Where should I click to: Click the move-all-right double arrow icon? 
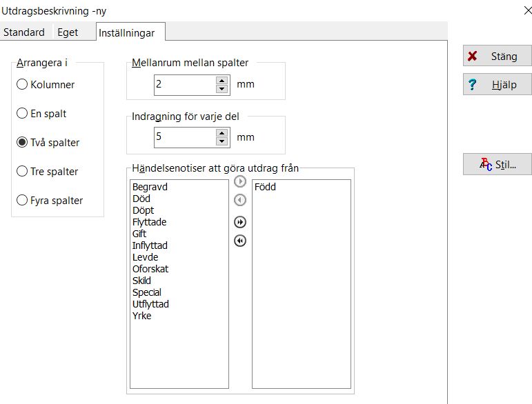tap(240, 222)
